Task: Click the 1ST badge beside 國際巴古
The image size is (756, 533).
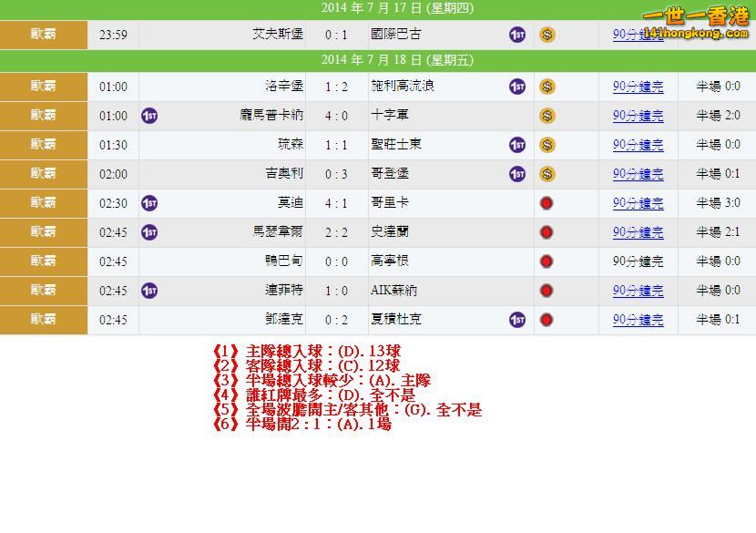Action: click(x=517, y=35)
